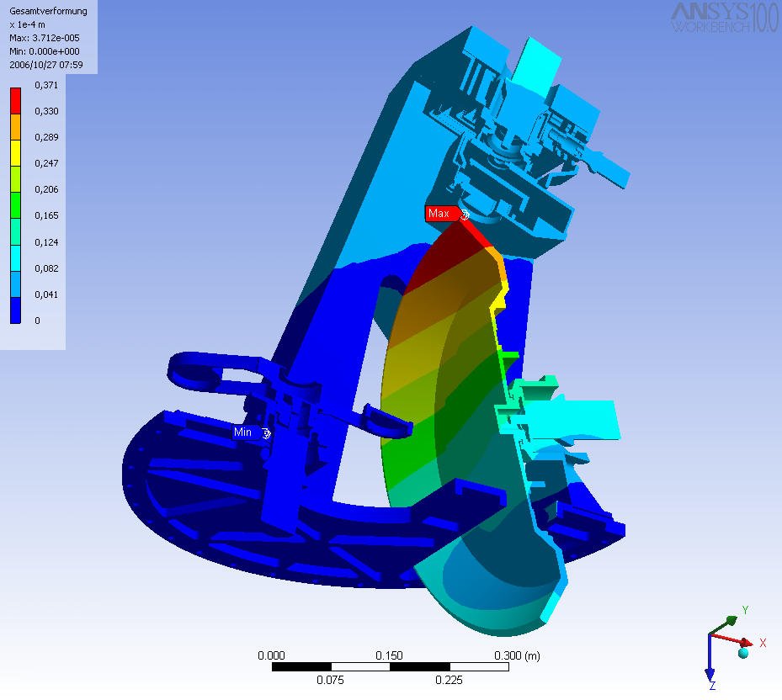
Task: Select the green legend color band
Action: (x=17, y=202)
